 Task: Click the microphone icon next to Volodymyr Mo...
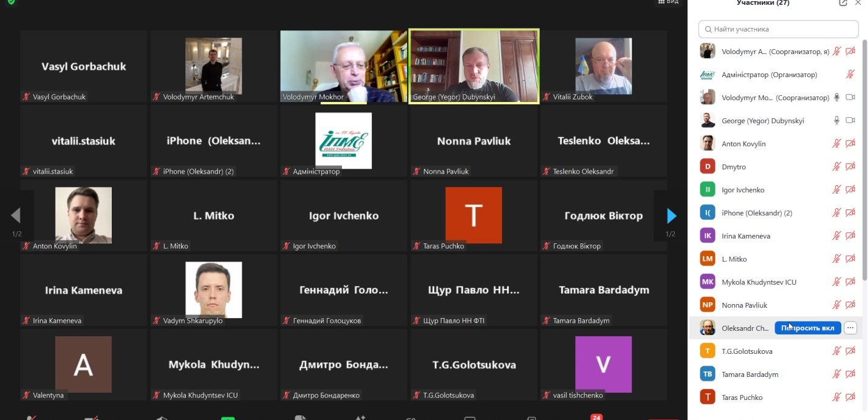point(836,97)
